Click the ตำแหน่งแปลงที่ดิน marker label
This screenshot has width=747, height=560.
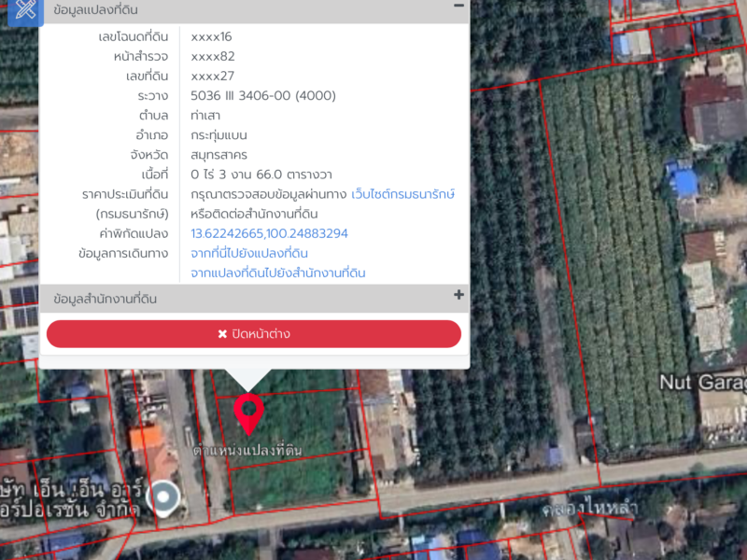[x=247, y=450]
